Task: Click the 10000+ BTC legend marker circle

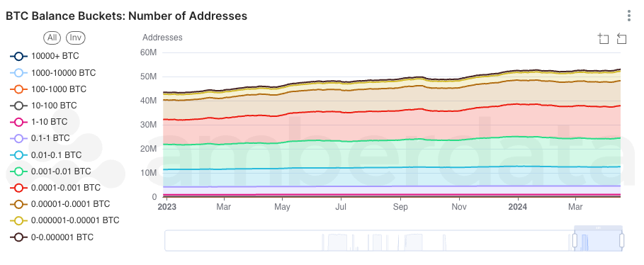Action: click(x=18, y=56)
